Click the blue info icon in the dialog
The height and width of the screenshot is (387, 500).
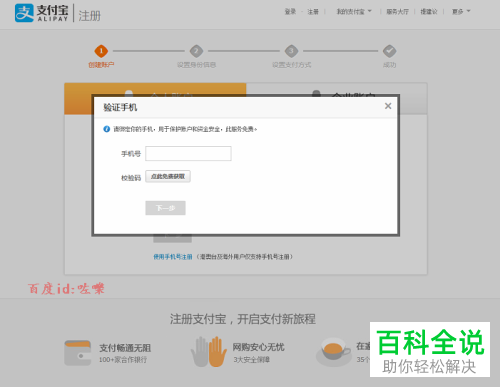107,129
